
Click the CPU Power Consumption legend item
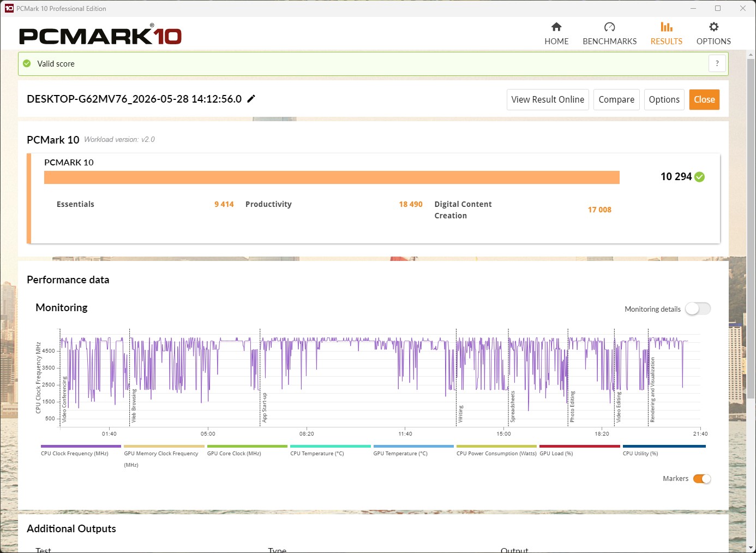[x=496, y=450]
